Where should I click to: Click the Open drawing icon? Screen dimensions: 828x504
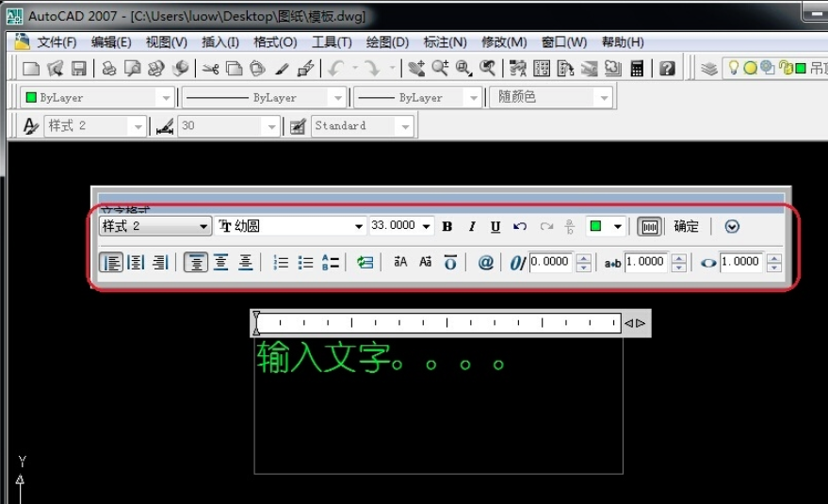[x=55, y=68]
